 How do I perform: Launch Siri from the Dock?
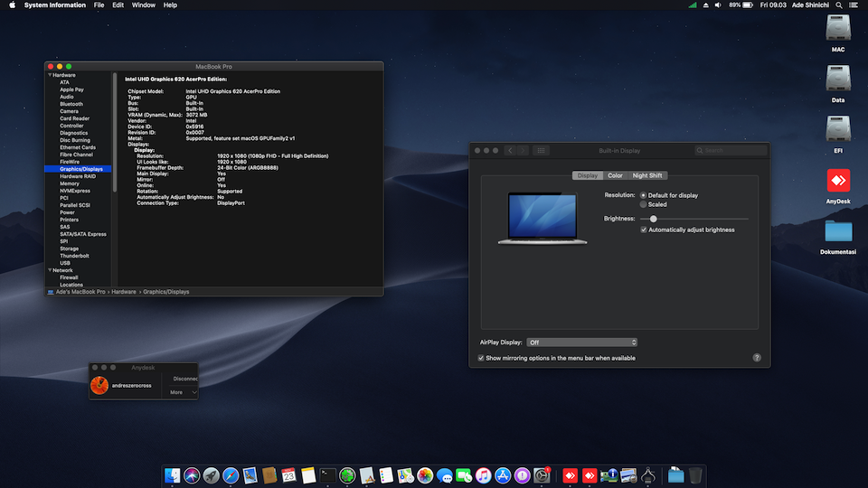(192, 475)
